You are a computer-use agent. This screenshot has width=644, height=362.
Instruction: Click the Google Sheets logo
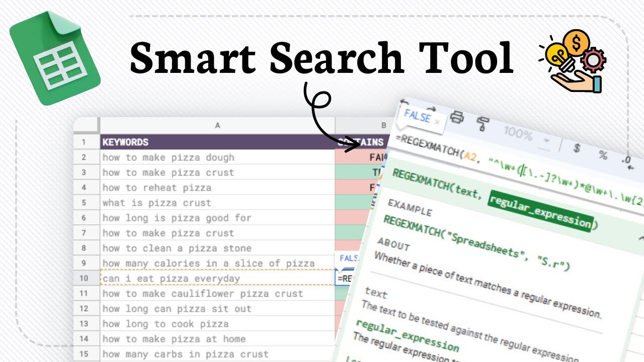tap(54, 59)
